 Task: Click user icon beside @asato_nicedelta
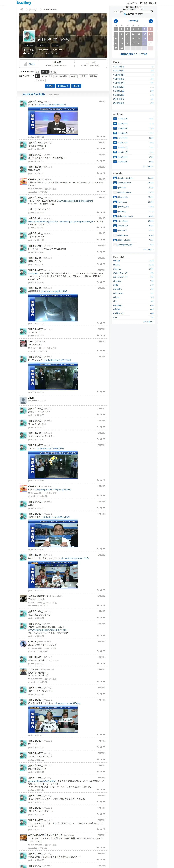[x=115, y=178]
